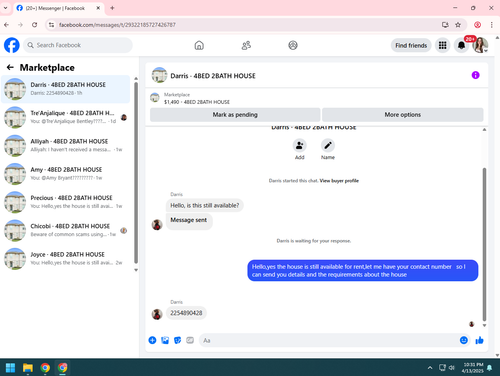This screenshot has width=500, height=376.
Task: Open more actions plus icon in composer
Action: click(152, 340)
